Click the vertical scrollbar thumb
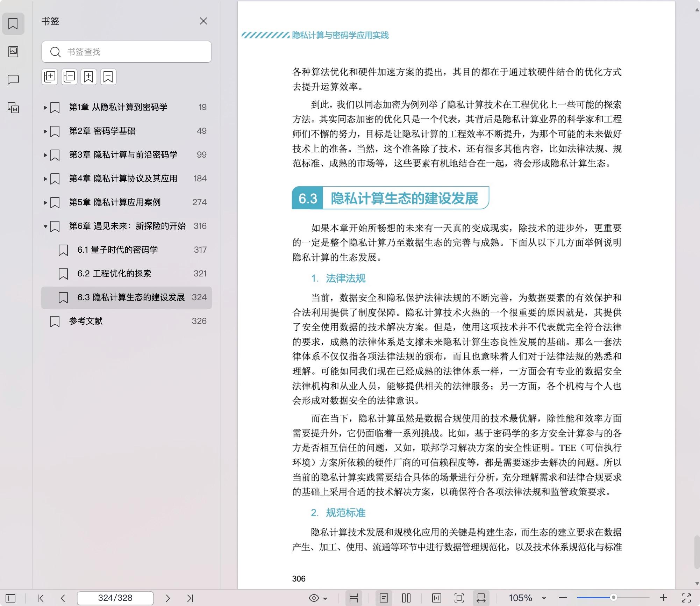 [697, 552]
